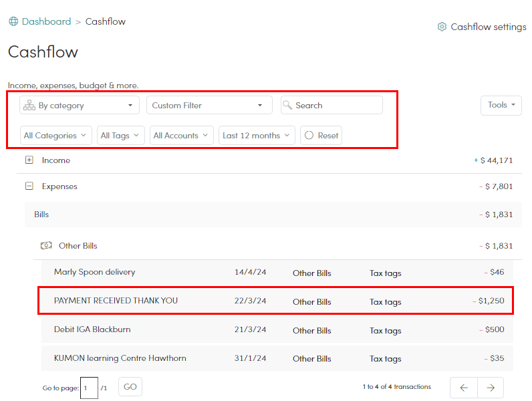Click the magnifying glass search icon
This screenshot has width=532, height=401.
point(287,106)
